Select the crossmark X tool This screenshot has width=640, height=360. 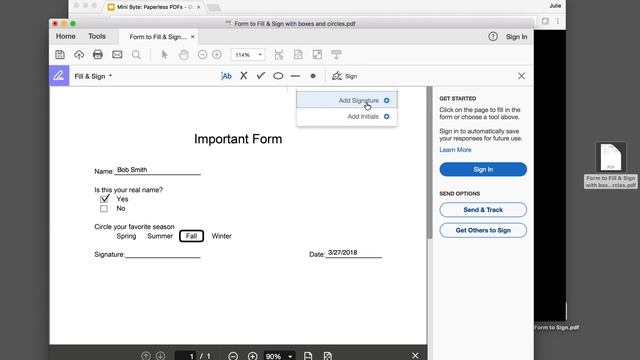(x=244, y=76)
